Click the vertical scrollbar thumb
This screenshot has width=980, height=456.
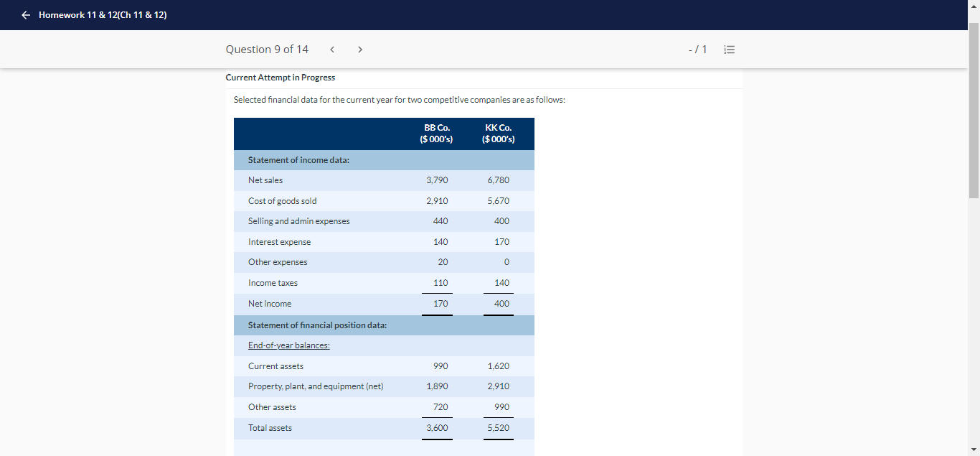[x=974, y=110]
